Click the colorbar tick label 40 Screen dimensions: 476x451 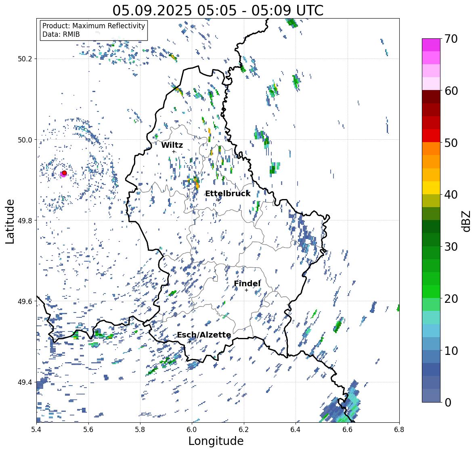pos(451,195)
